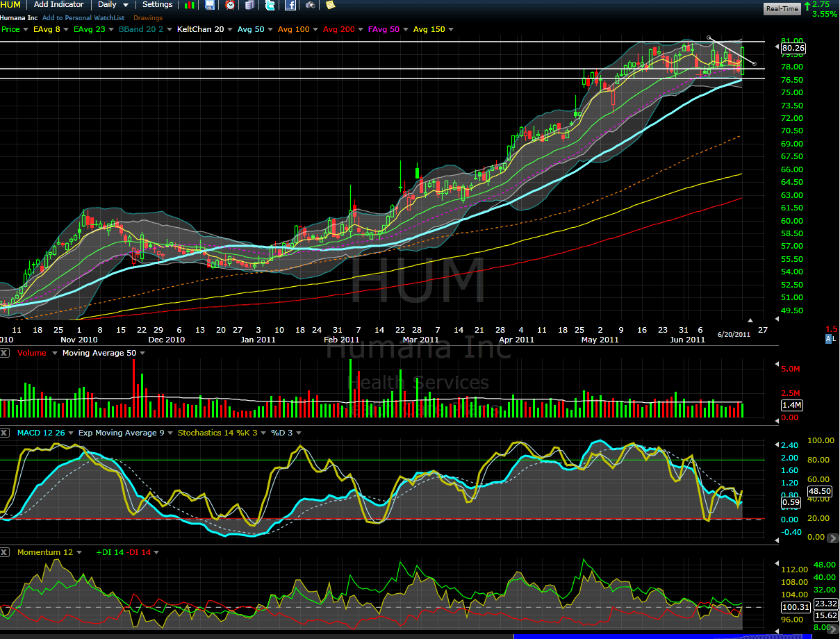The image size is (840, 639).
Task: Close the MACD pane with its X
Action: 5,433
